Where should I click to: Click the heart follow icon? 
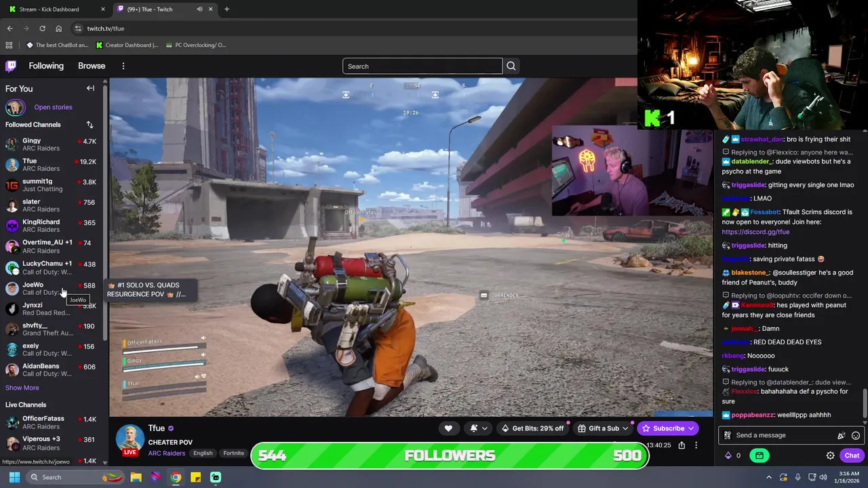(x=448, y=428)
